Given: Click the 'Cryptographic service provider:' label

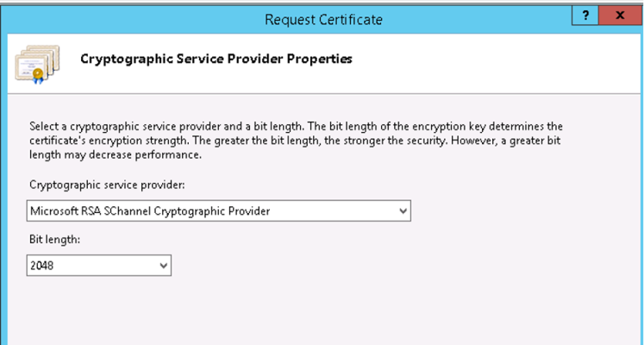Looking at the screenshot, I should point(107,185).
